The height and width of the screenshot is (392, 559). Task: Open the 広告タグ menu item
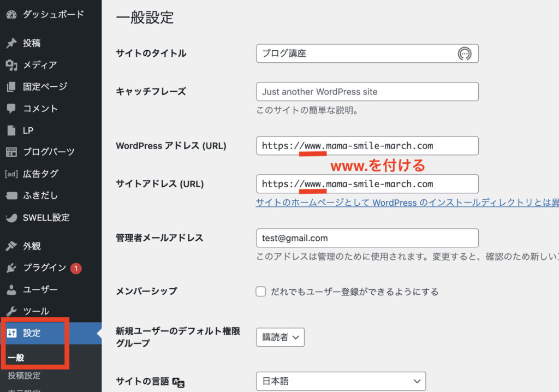pyautogui.click(x=40, y=174)
